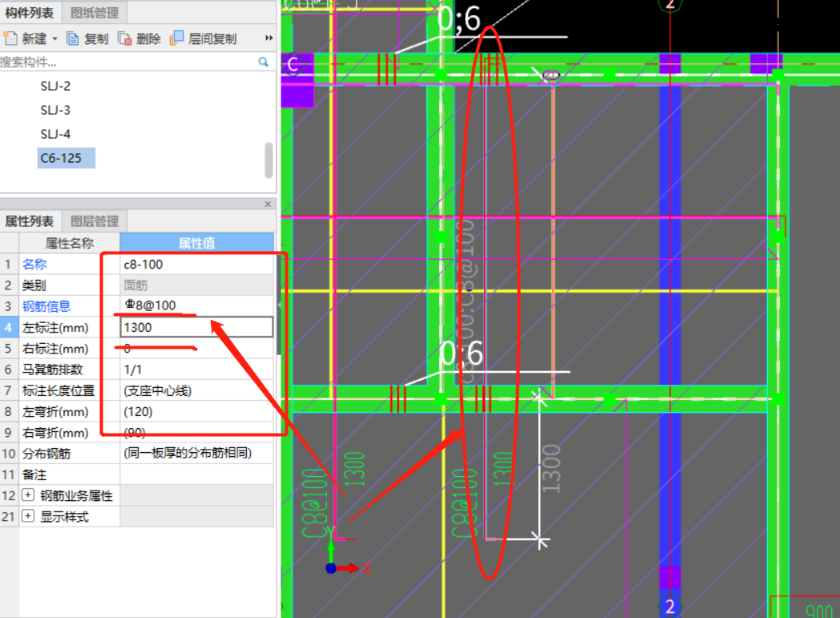The image size is (840, 618).
Task: Click axis 2 bubble at the bottom of the drawing
Action: (669, 606)
